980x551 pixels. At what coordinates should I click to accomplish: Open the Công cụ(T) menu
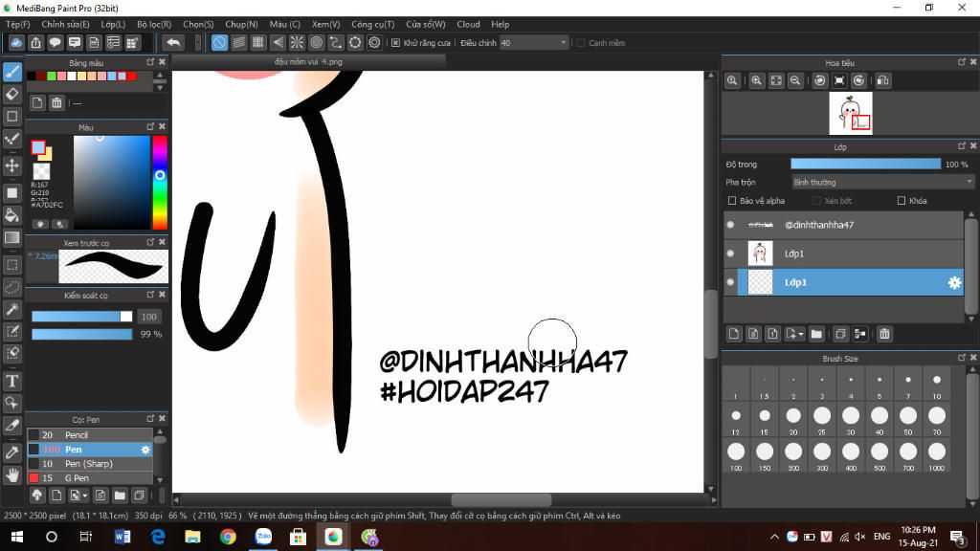tap(372, 24)
